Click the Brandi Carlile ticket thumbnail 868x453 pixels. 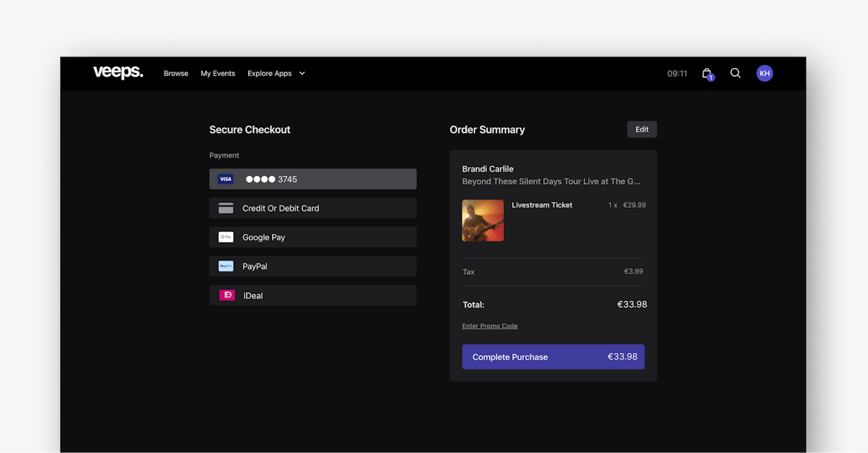point(483,221)
